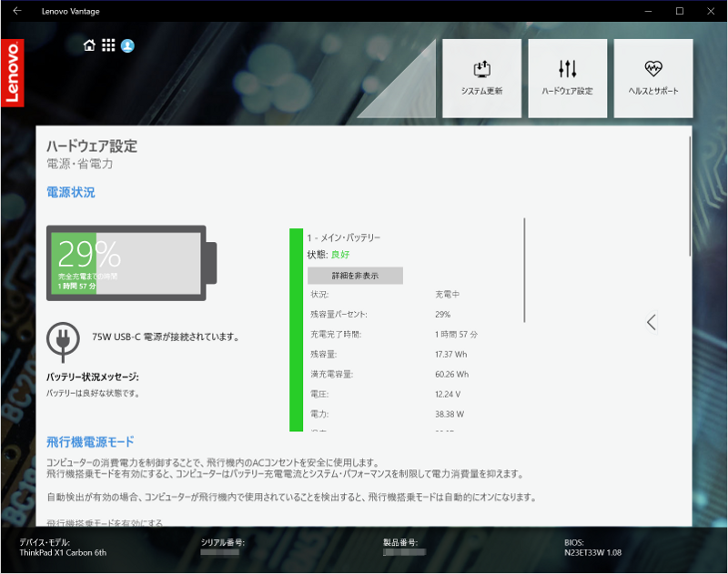Viewport: 728px width, 574px height.
Task: Switch to the システム更新 section
Action: [x=482, y=77]
